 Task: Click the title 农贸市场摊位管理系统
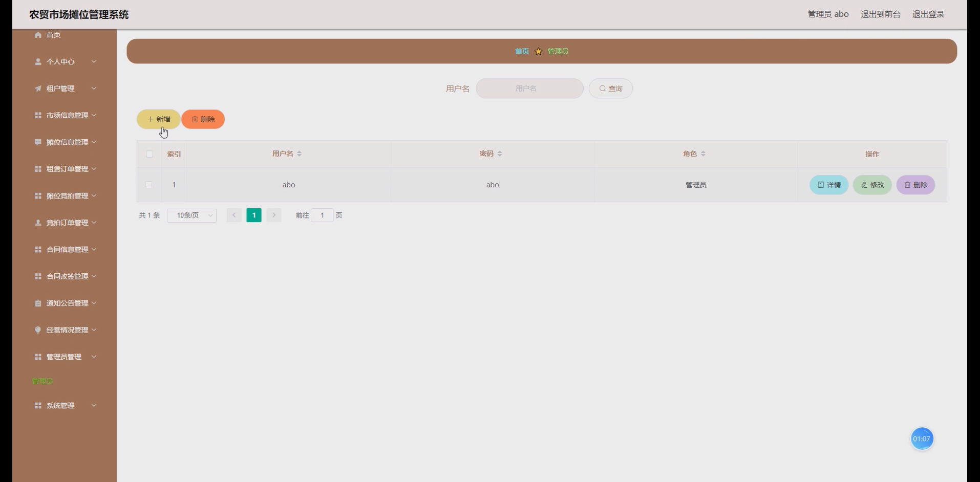click(x=79, y=14)
